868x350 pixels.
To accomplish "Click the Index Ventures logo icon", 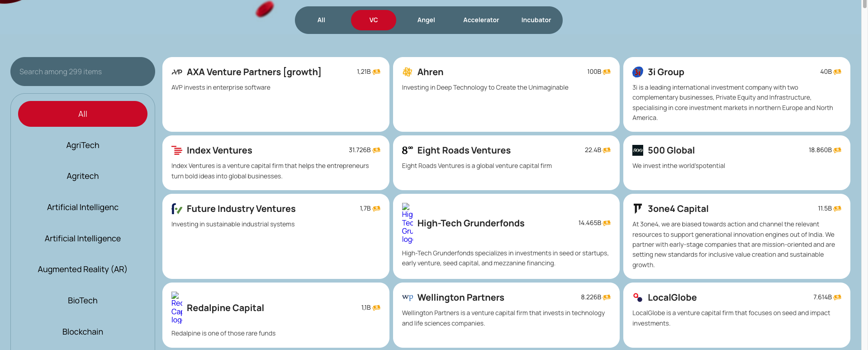I will 177,150.
